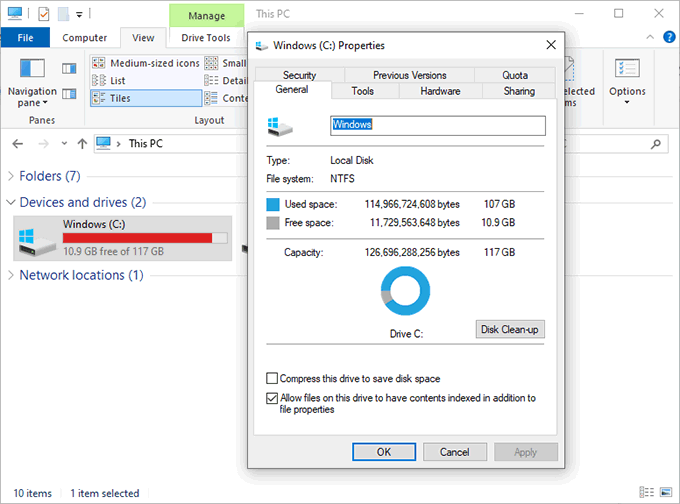Uncheck Allow files to have contents indexed
The image size is (680, 504).
point(272,398)
